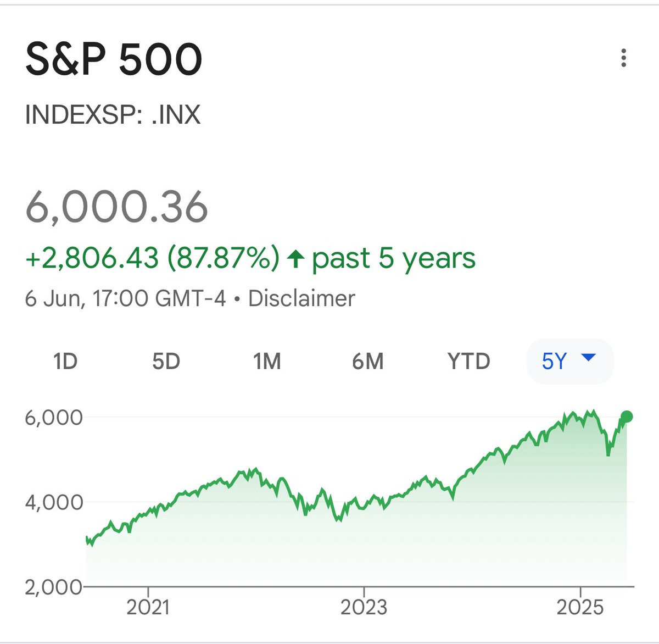The image size is (659, 644).
Task: Click the 6,000.36 index value
Action: [x=116, y=207]
